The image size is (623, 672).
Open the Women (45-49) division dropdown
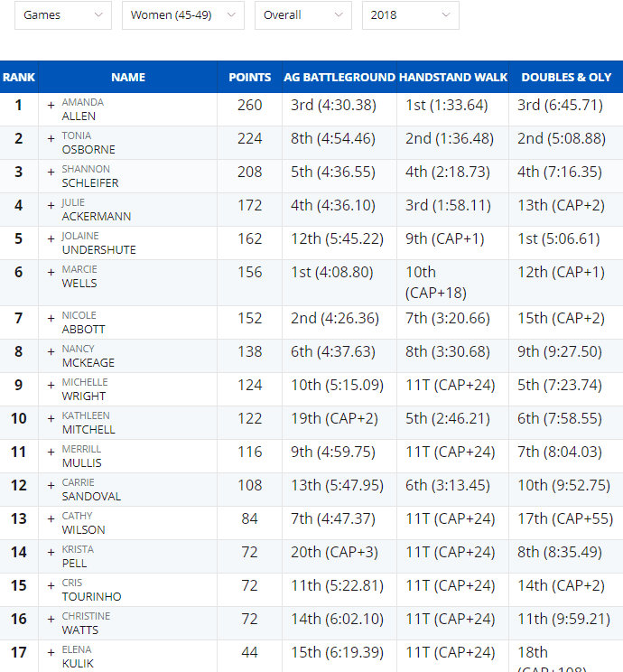183,15
